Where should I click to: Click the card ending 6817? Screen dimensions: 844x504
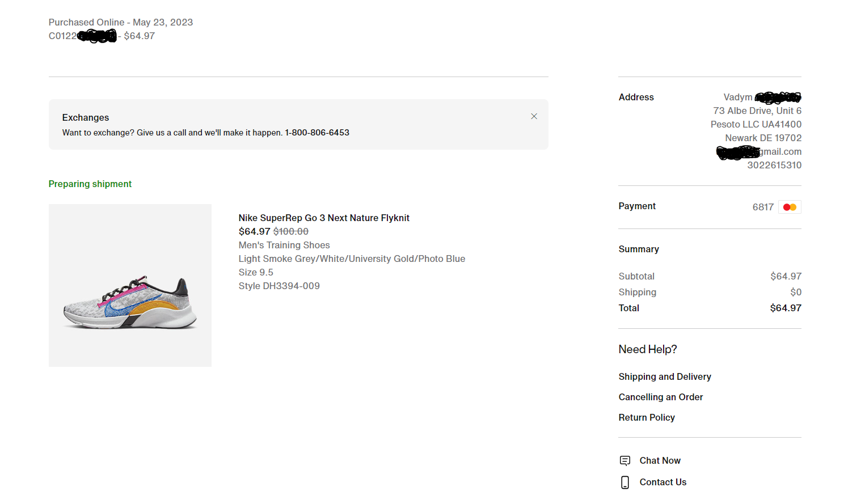click(x=763, y=207)
